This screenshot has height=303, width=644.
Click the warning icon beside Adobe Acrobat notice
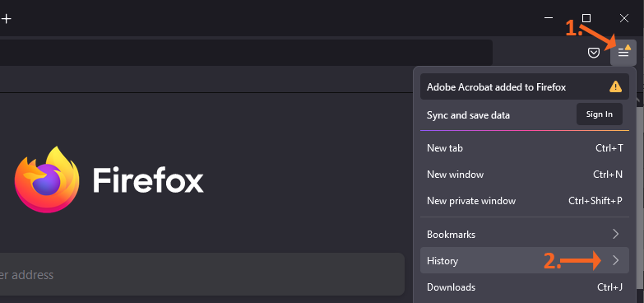point(615,86)
